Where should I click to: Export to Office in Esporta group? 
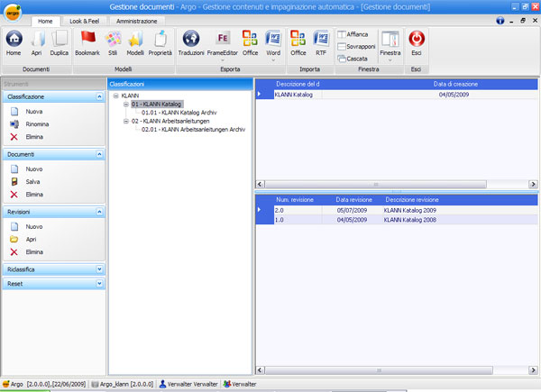pos(250,43)
